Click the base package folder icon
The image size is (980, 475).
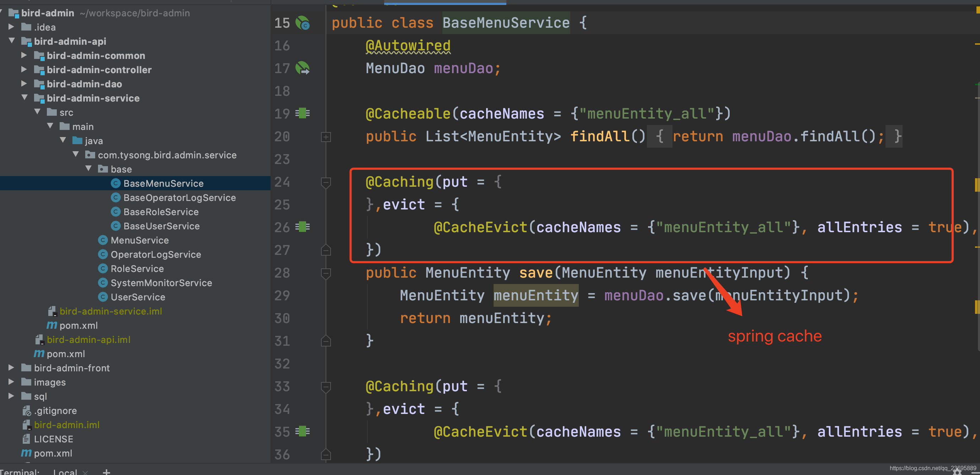tap(103, 169)
